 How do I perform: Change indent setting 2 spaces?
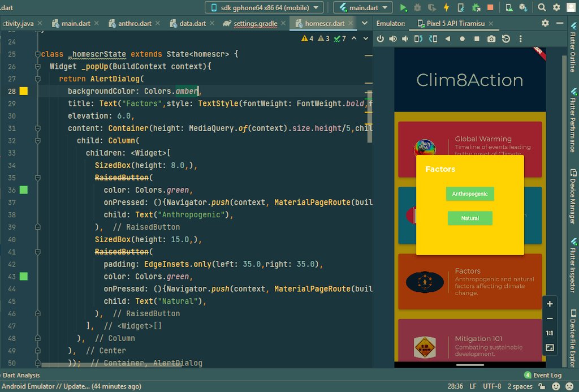coord(520,386)
